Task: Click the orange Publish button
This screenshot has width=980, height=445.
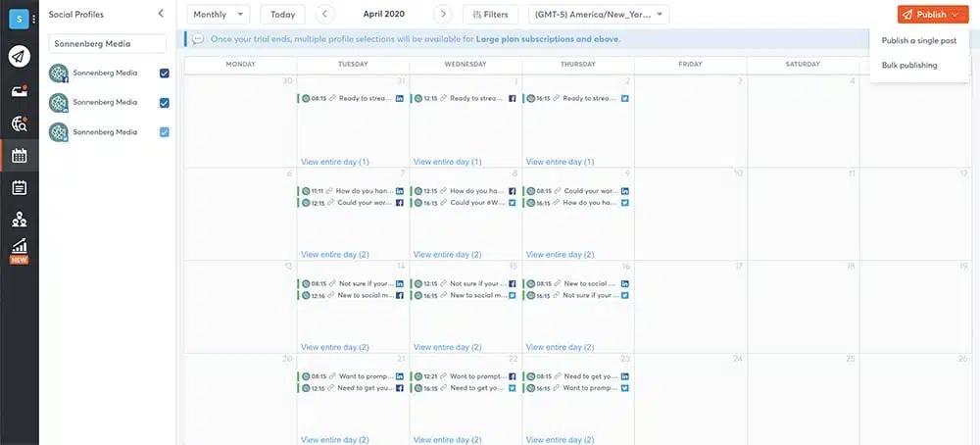Action: click(933, 15)
